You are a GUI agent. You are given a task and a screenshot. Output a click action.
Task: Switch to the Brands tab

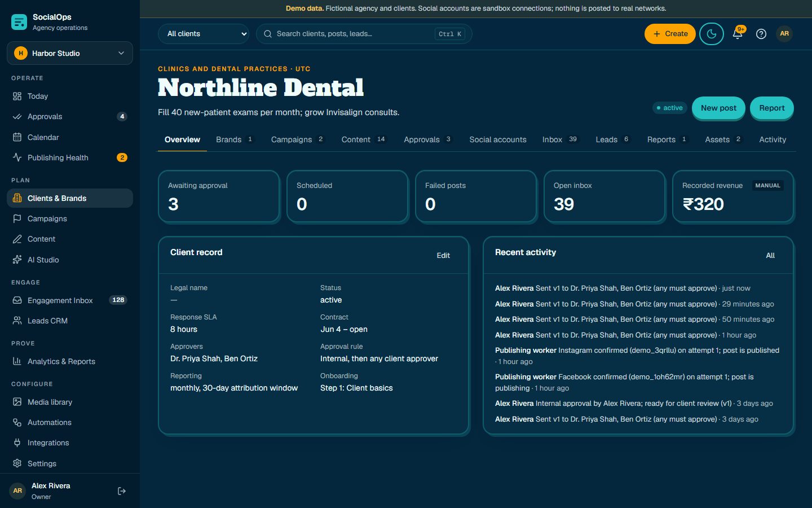(235, 139)
